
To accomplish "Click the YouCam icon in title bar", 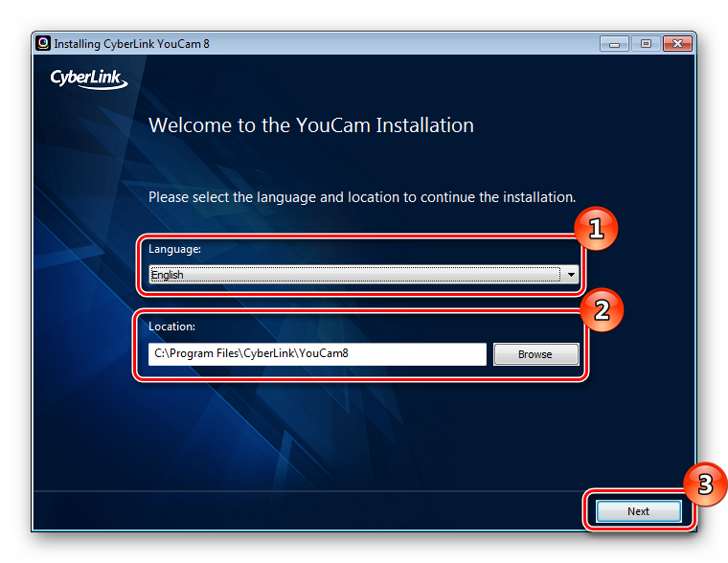I will 43,44.
